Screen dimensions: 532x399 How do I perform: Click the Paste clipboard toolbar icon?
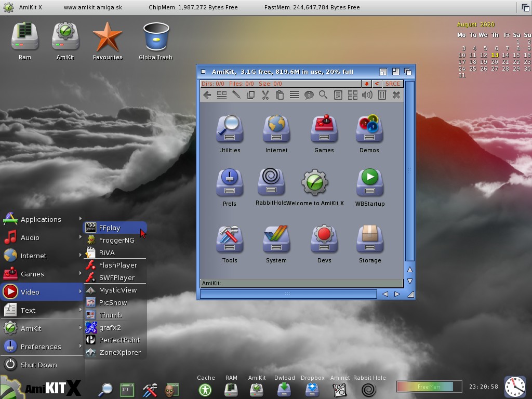[x=280, y=95]
